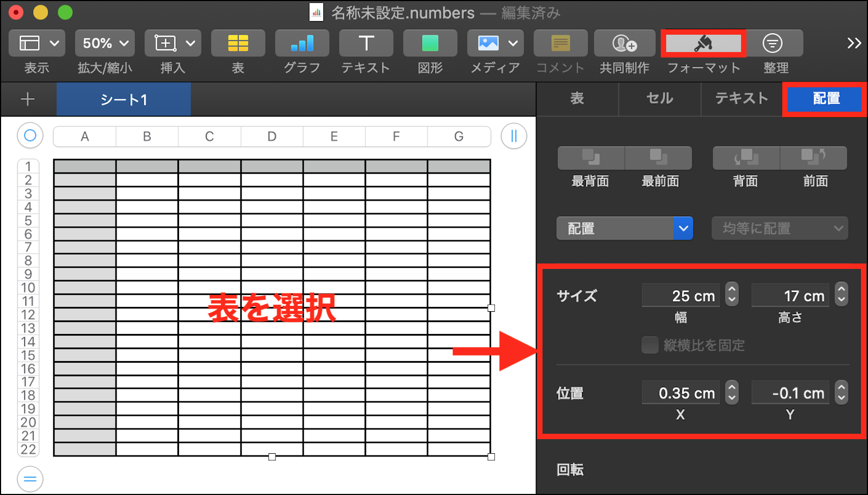Show more toolbar items with chevrons
This screenshot has width=868, height=495.
[x=854, y=43]
